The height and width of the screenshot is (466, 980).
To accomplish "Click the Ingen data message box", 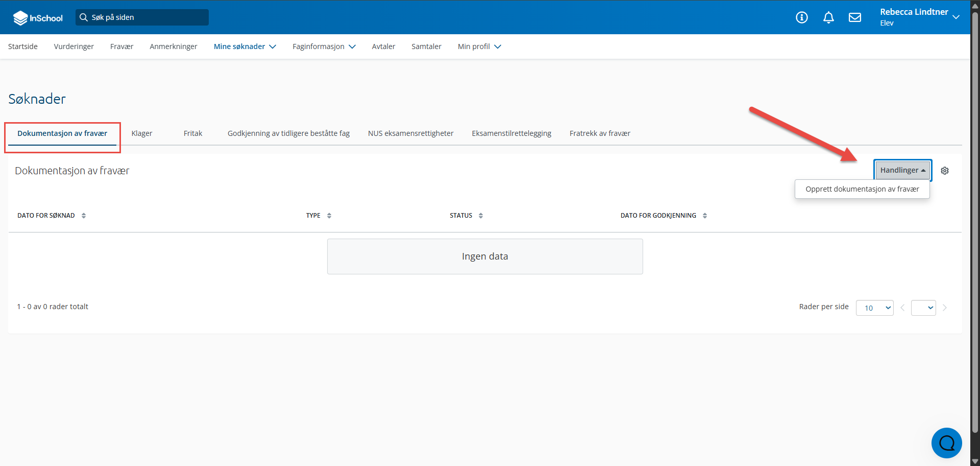I will point(485,257).
